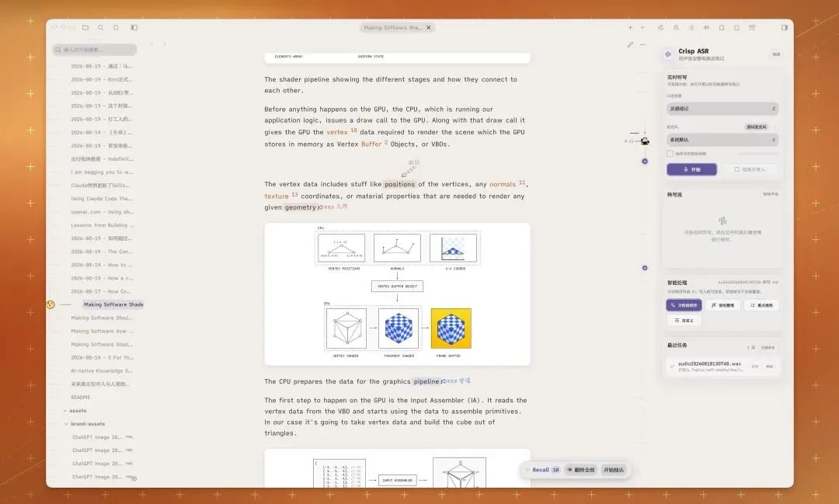The width and height of the screenshot is (839, 504).
Task: Open note more options ellipsis
Action: (642, 44)
